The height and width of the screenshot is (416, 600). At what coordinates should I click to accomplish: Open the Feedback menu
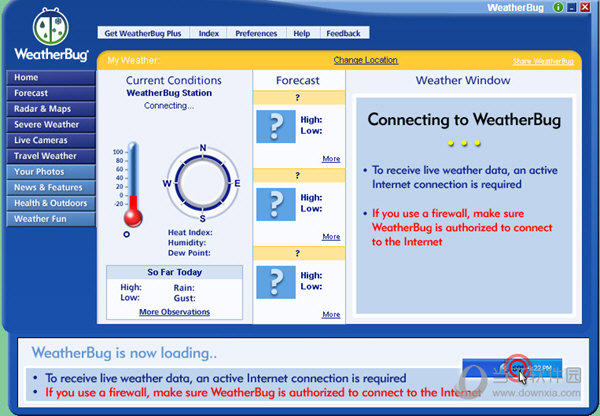tap(343, 33)
